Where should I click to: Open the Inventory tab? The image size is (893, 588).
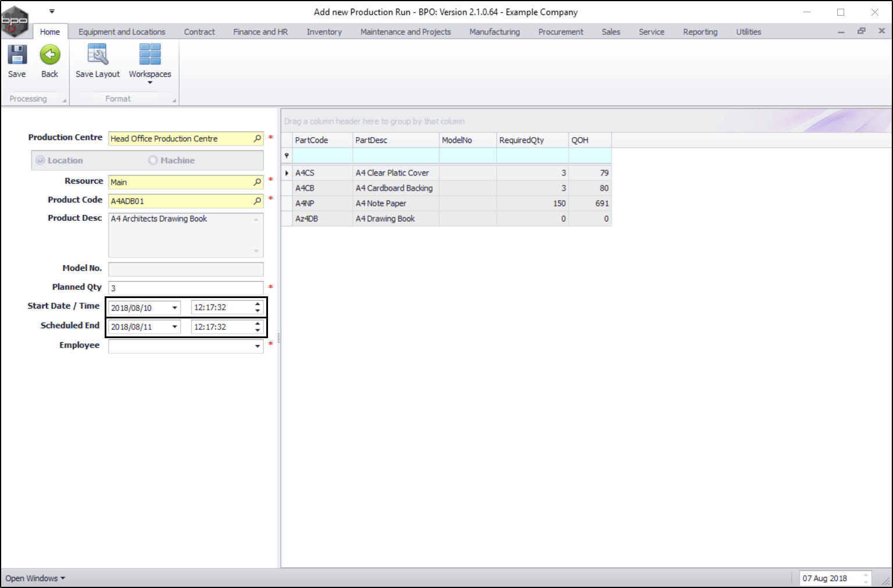click(x=324, y=32)
